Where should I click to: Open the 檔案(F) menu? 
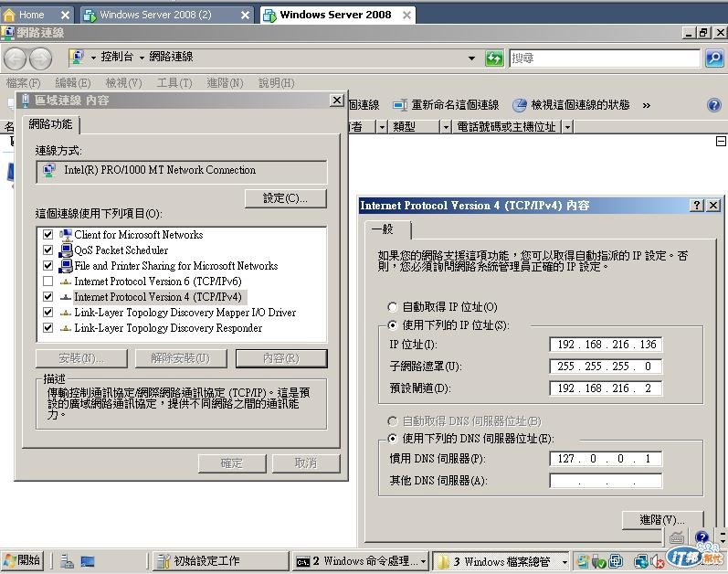23,83
